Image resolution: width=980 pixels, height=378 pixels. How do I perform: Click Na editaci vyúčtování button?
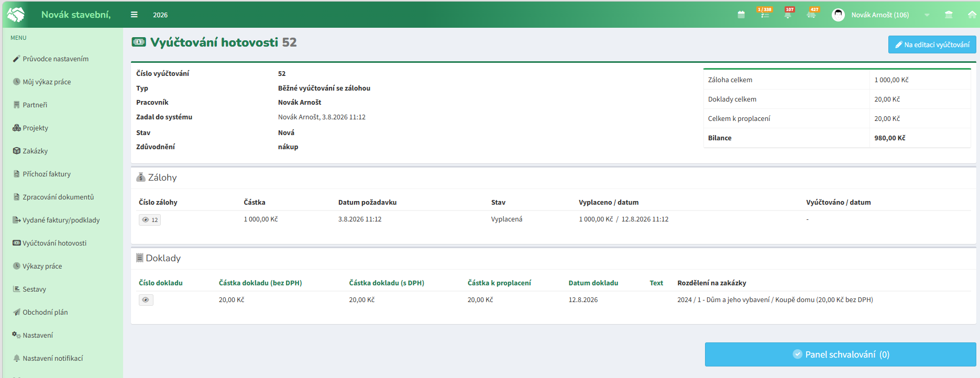pyautogui.click(x=932, y=45)
